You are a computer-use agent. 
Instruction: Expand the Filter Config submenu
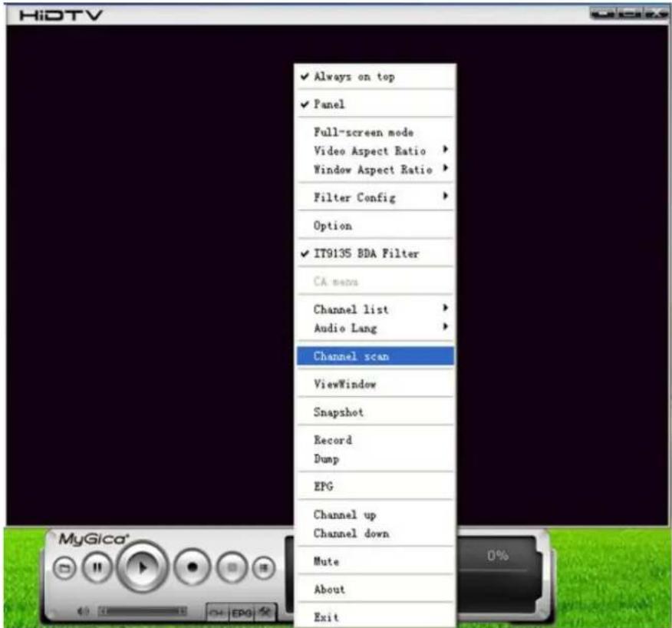(375, 197)
